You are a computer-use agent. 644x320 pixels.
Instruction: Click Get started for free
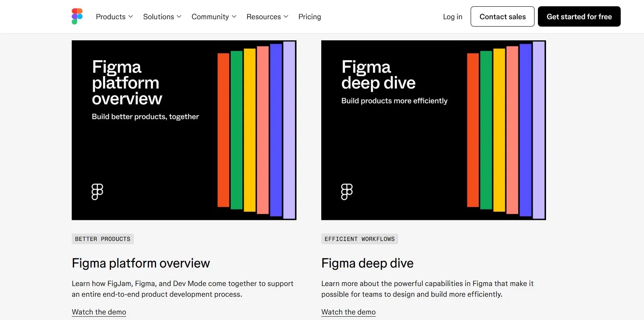point(579,17)
